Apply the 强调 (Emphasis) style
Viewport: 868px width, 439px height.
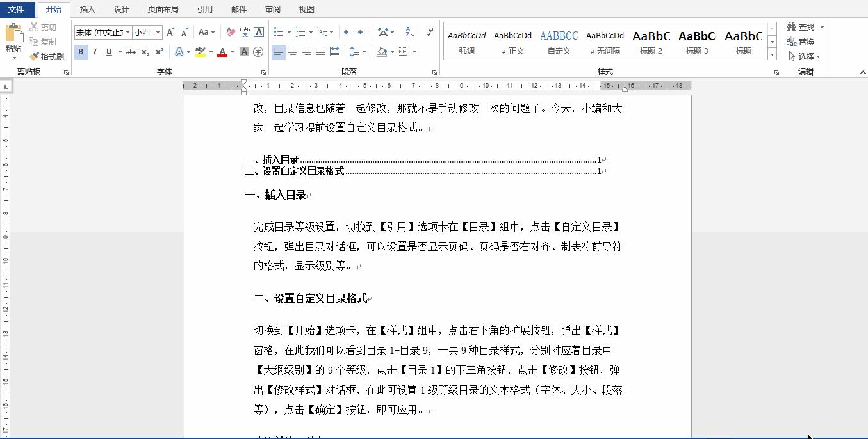click(467, 42)
